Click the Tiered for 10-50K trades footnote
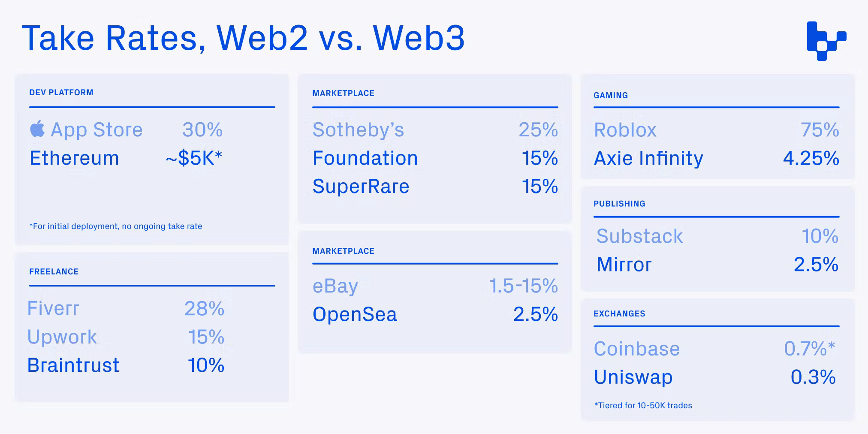 643,406
